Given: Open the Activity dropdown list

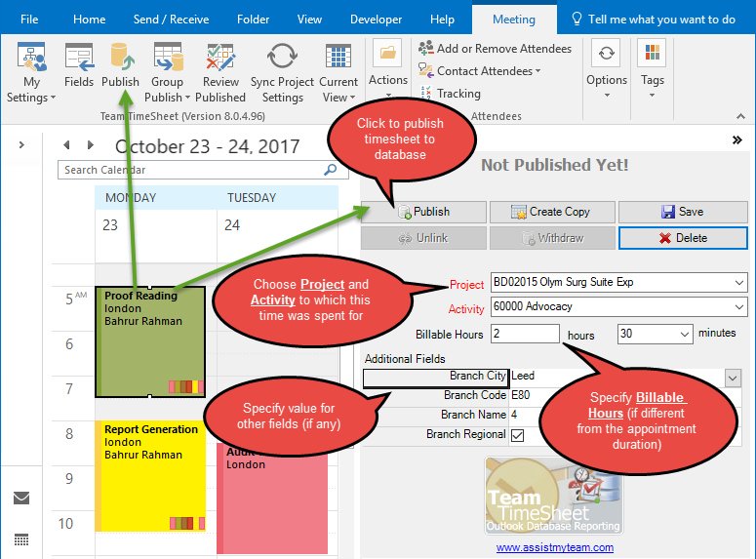Looking at the screenshot, I should pos(737,308).
